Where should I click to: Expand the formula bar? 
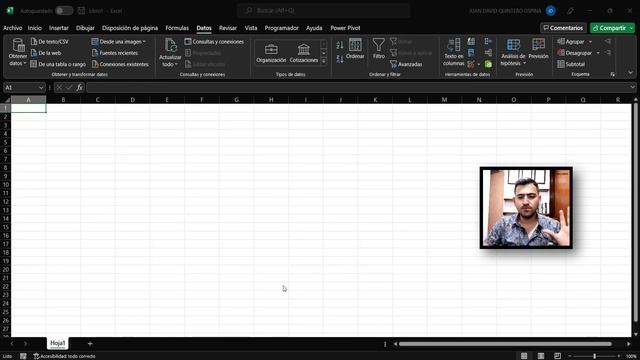pyautogui.click(x=632, y=87)
